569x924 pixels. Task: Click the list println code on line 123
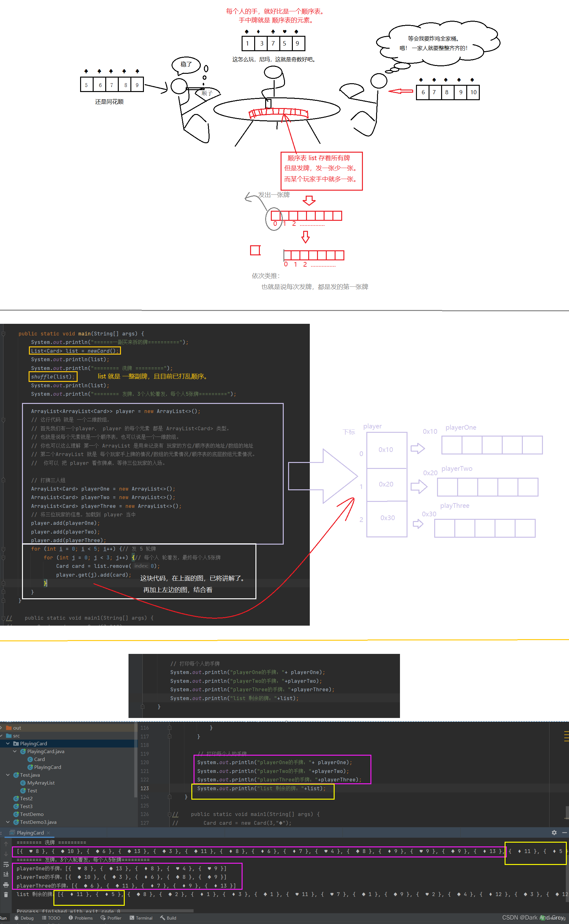click(x=261, y=788)
